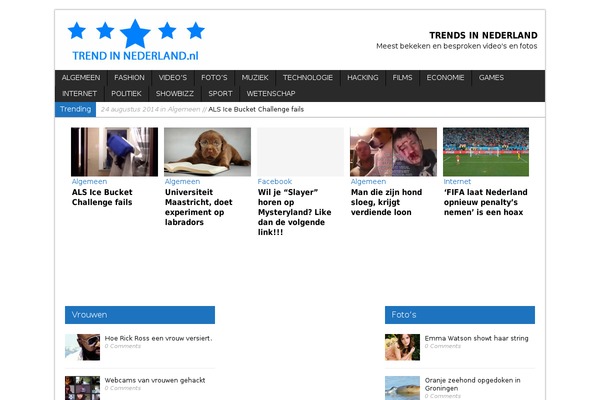Screen dimensions: 600x400
Task: Go to the WETENSCHAP section
Action: (x=271, y=94)
